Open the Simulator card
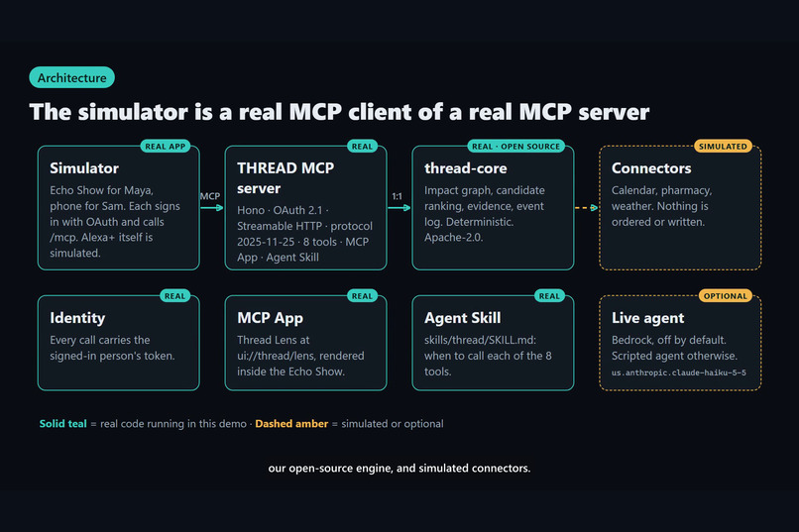Viewport: 799px width, 532px height. pyautogui.click(x=118, y=208)
